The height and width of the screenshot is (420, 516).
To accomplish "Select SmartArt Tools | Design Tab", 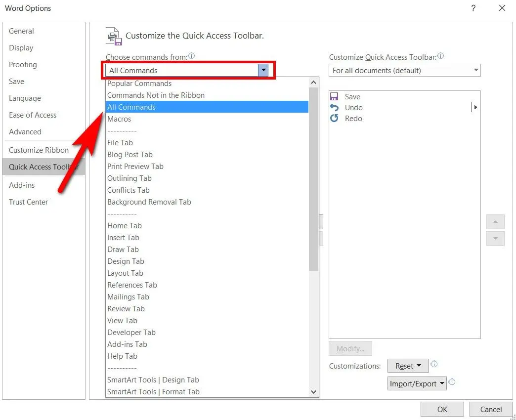I will point(207,380).
